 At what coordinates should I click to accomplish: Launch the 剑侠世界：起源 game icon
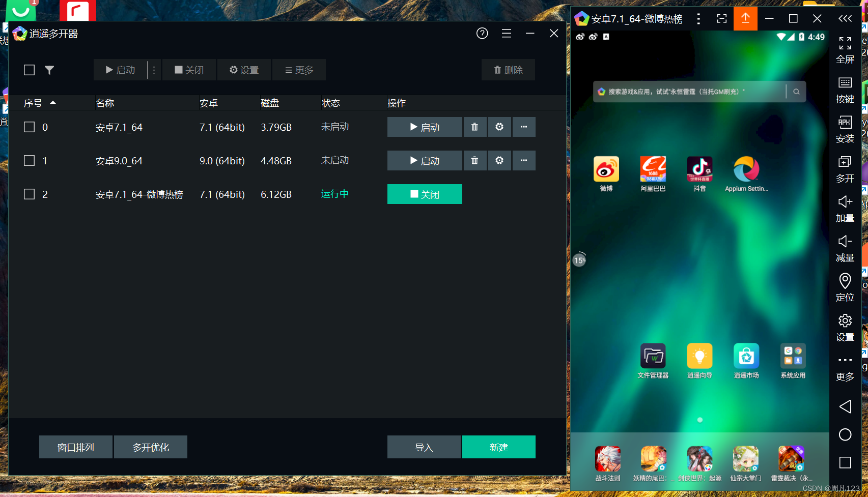[x=699, y=459]
